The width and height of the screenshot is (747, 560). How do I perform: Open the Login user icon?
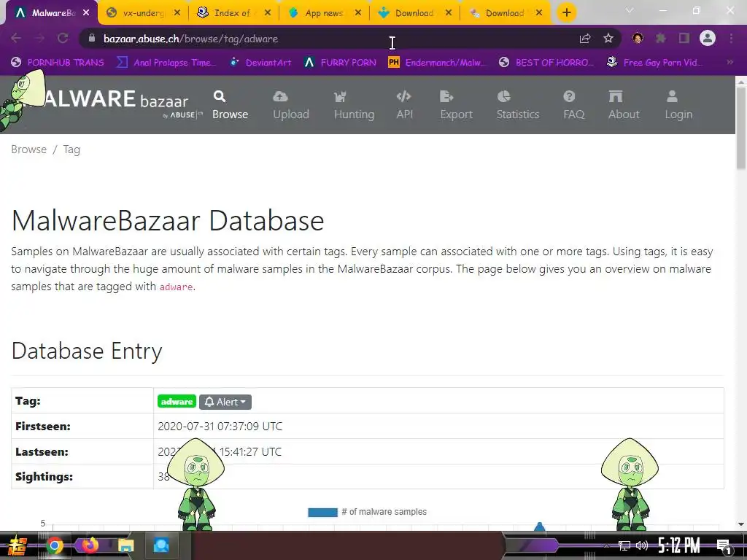(672, 97)
